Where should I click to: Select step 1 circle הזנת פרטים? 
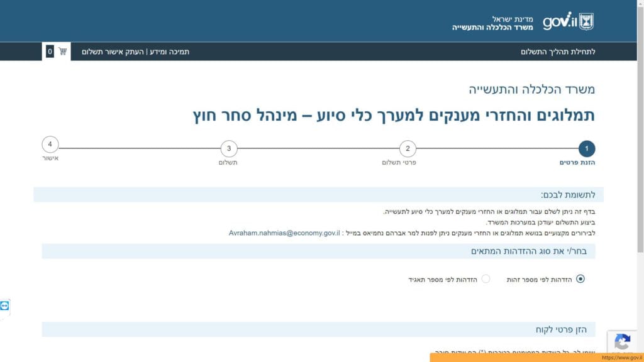tap(586, 149)
